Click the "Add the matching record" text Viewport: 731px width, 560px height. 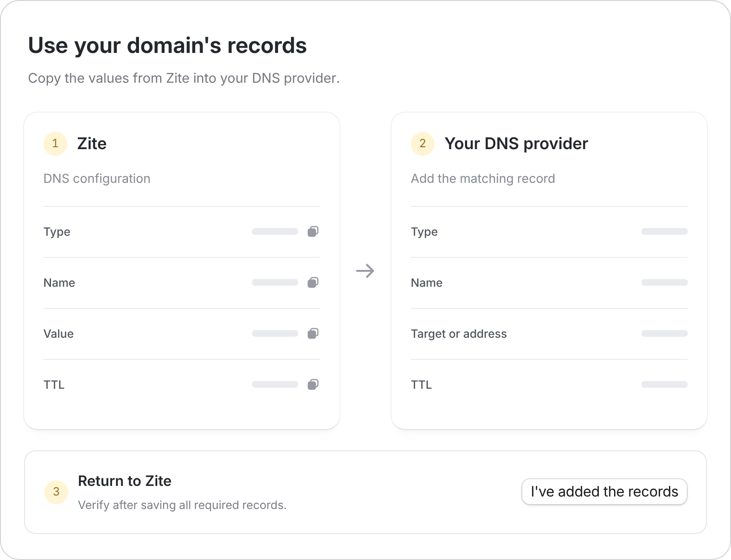click(483, 178)
